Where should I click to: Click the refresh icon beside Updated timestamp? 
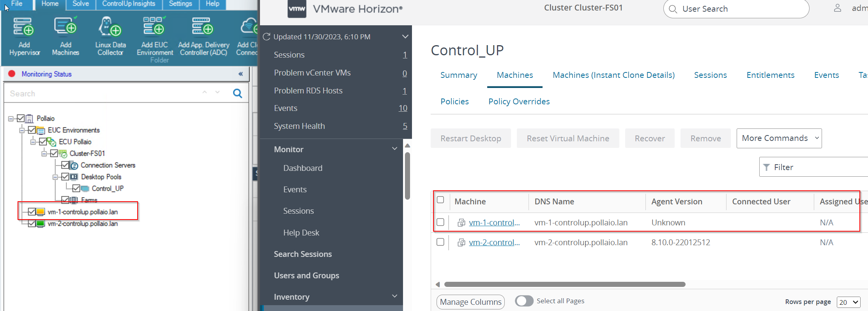[267, 37]
